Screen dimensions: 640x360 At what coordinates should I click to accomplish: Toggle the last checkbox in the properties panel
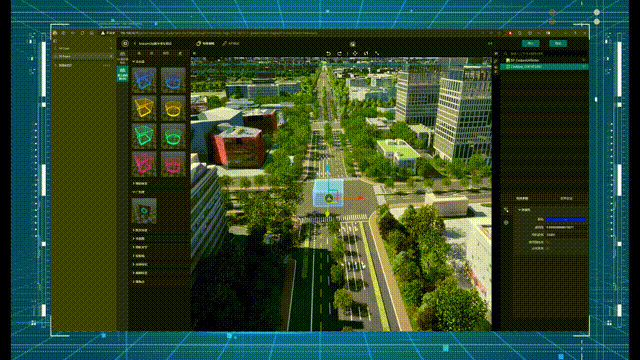(x=548, y=248)
